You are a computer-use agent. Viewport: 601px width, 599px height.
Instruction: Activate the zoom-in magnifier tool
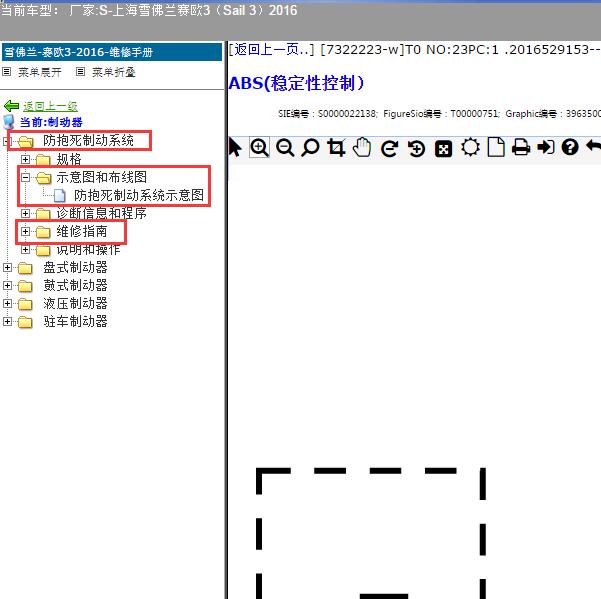click(x=259, y=148)
